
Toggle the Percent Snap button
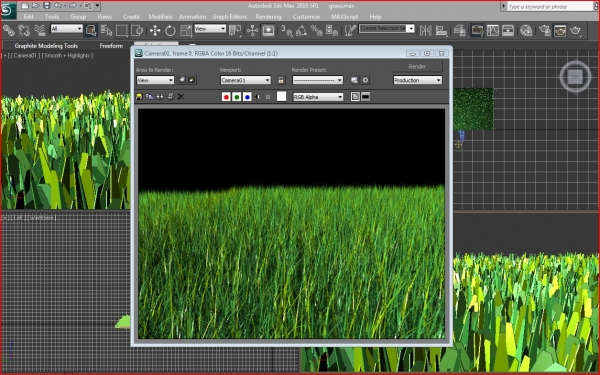coord(316,30)
